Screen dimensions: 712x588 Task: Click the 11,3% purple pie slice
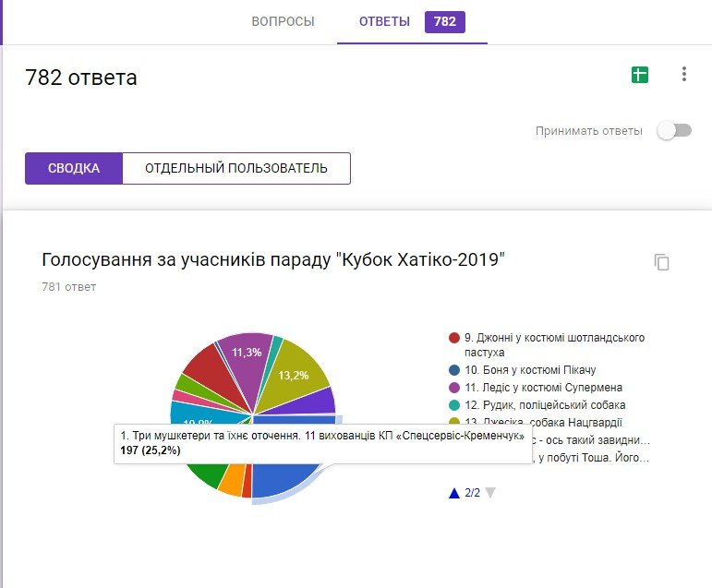pos(245,352)
